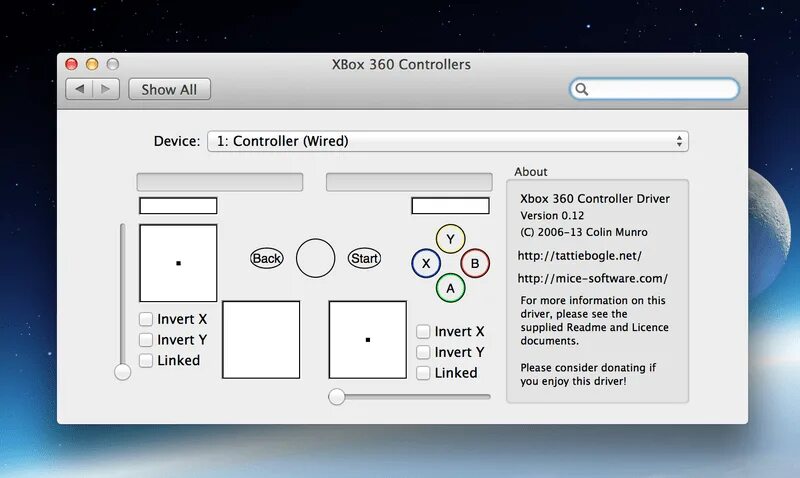Click the left analog stick position box
Screen dimensions: 800x478
pos(178,263)
